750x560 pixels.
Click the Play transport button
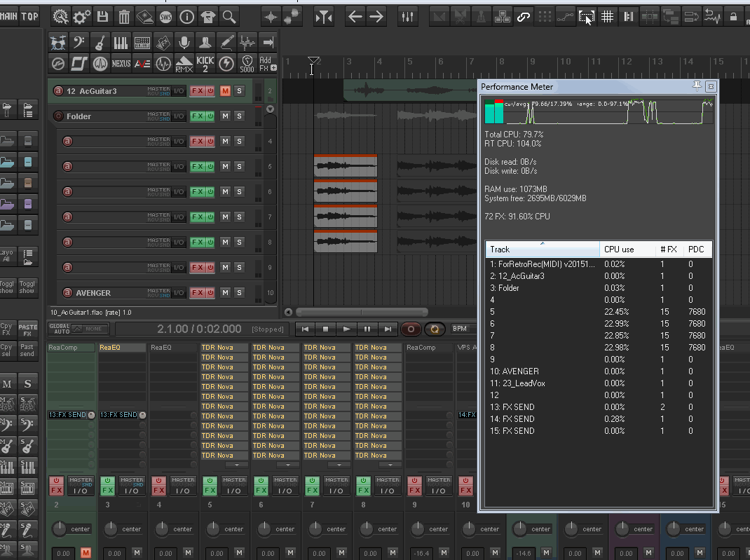[346, 329]
